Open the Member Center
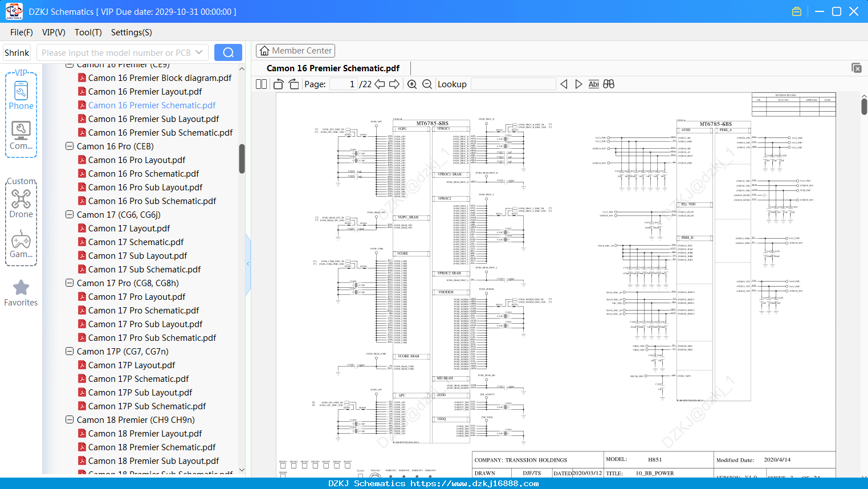Image resolution: width=868 pixels, height=489 pixels. point(295,51)
